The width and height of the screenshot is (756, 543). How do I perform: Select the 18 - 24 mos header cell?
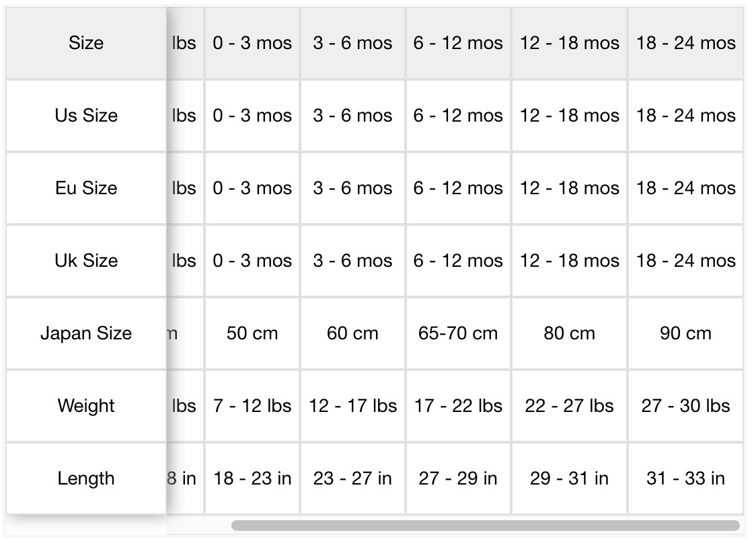point(685,43)
